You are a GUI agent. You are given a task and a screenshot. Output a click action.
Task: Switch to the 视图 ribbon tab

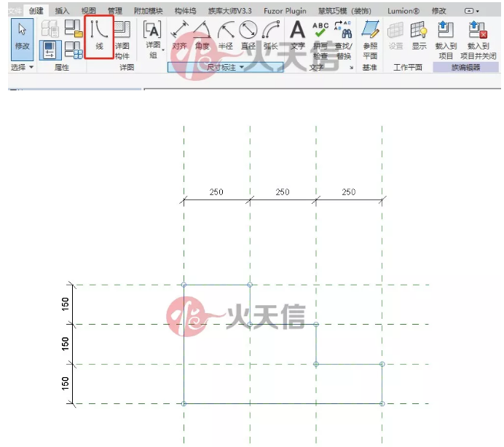tap(88, 11)
